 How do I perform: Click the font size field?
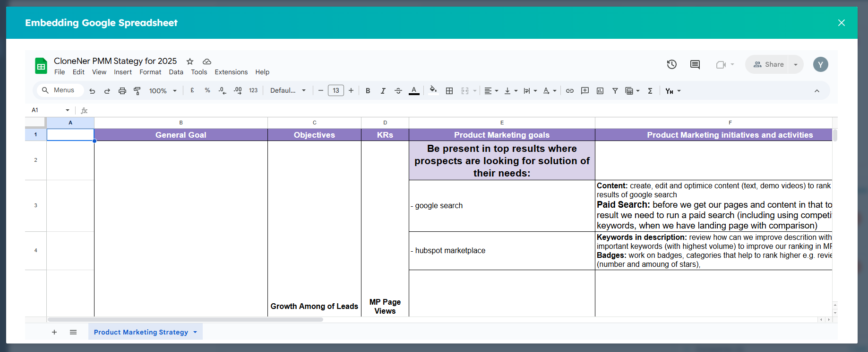coord(336,90)
